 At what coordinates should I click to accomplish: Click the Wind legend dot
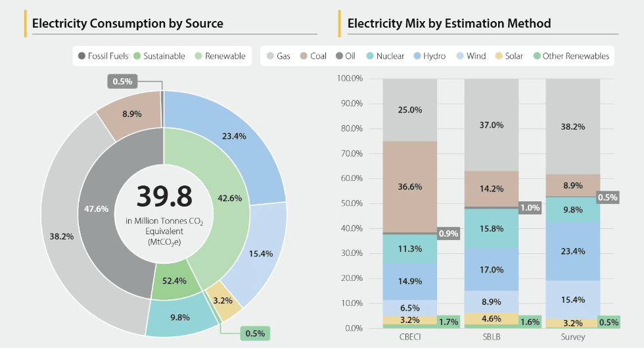click(459, 56)
